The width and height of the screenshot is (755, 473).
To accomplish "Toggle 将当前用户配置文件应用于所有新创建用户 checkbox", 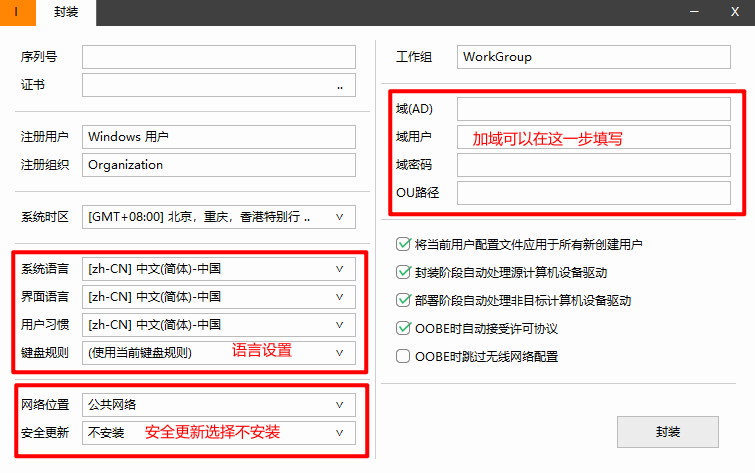I will pyautogui.click(x=404, y=244).
